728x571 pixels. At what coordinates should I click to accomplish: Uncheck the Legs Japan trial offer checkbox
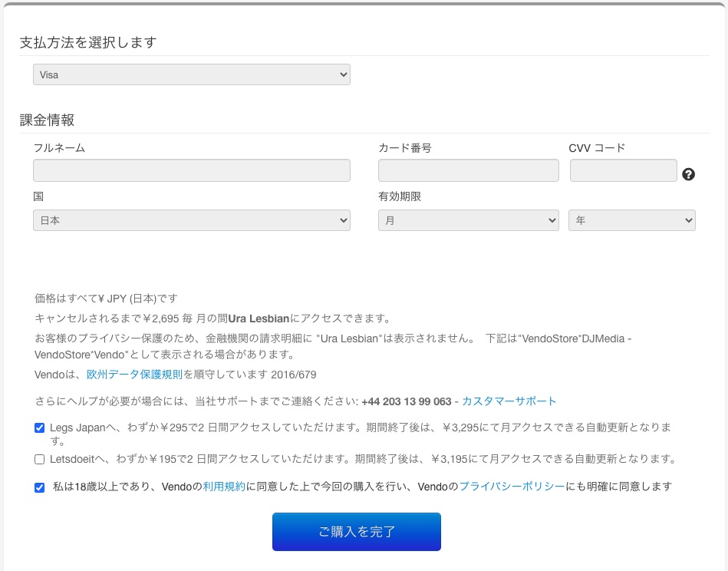pyautogui.click(x=40, y=428)
